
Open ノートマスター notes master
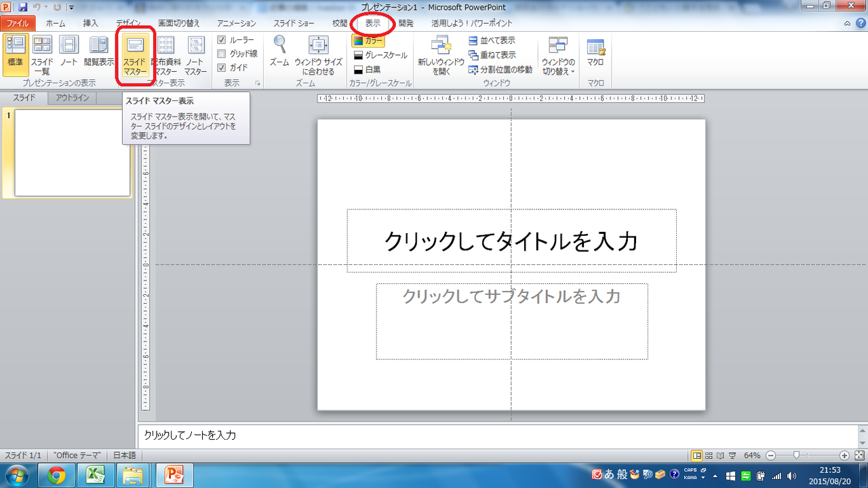pos(196,54)
